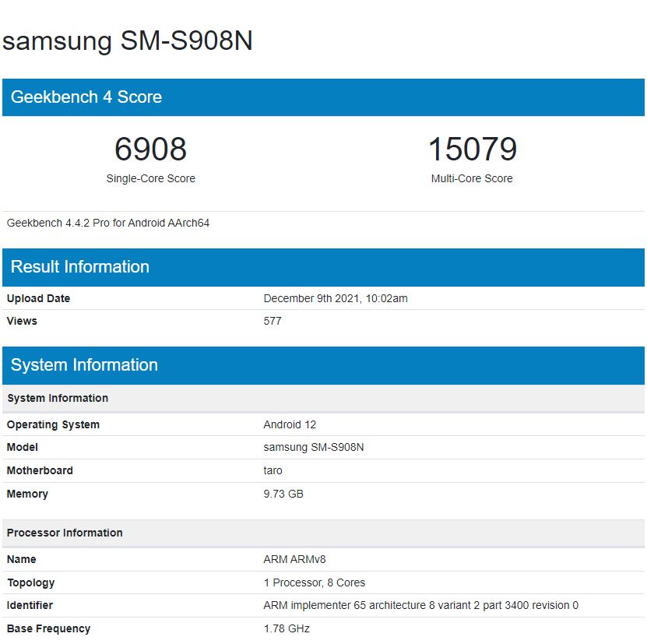Click the memory value 9.73 GB

(283, 494)
